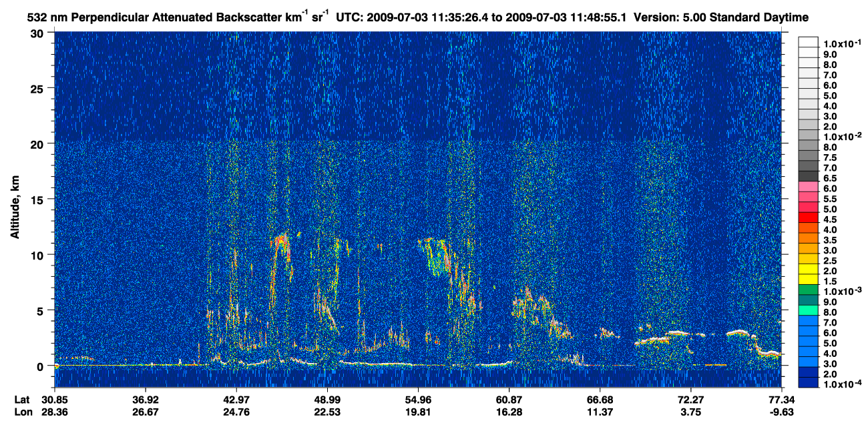Click the orange swatch between 3.5 and 4.0
The image size is (868, 445).
pyautogui.click(x=808, y=238)
